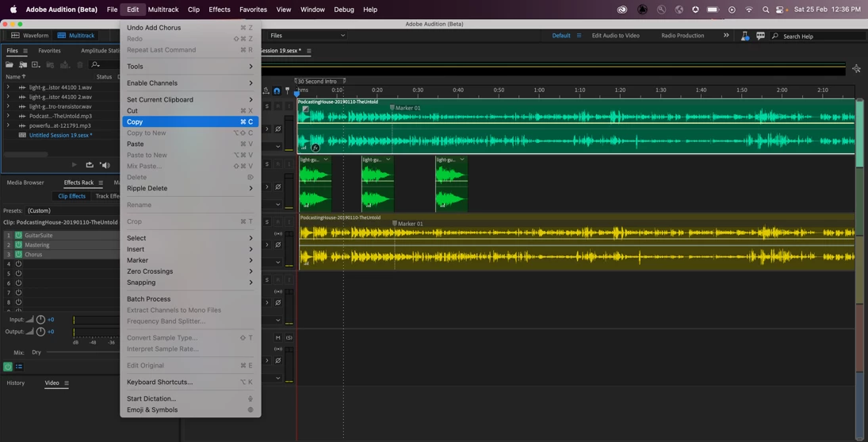Click the loop playback icon in Files panel
868x442 pixels.
pos(90,164)
